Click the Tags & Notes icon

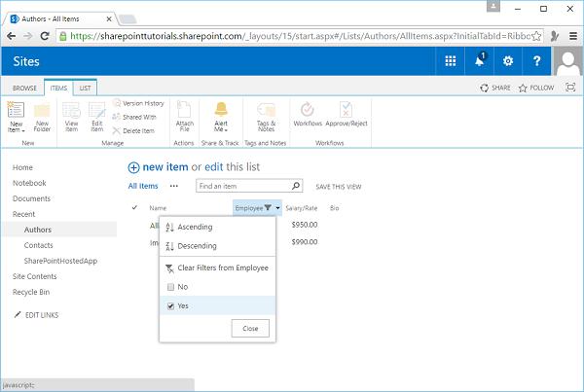click(264, 111)
